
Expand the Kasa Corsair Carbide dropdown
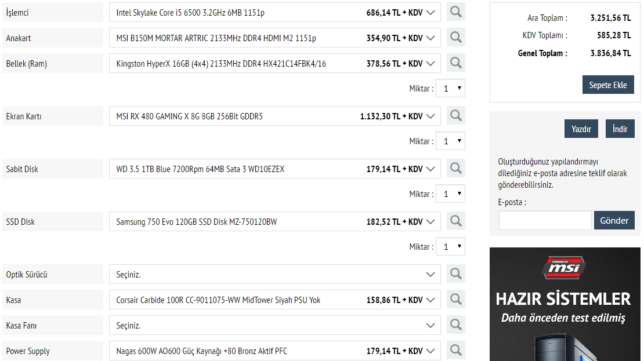(x=275, y=300)
